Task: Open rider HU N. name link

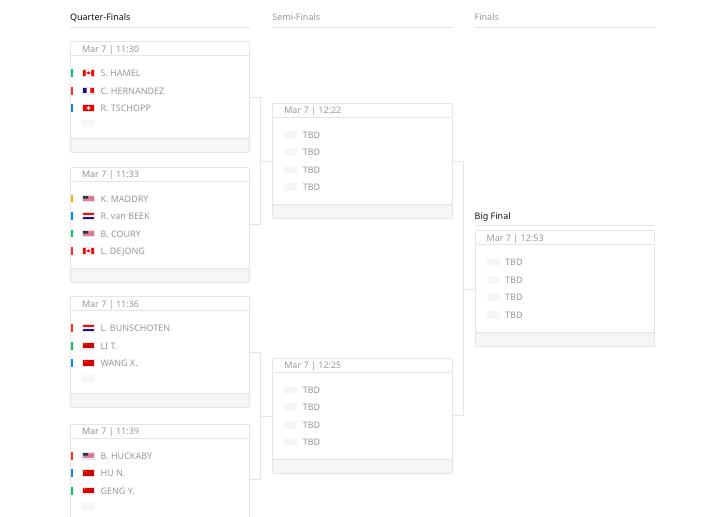Action: tap(113, 473)
